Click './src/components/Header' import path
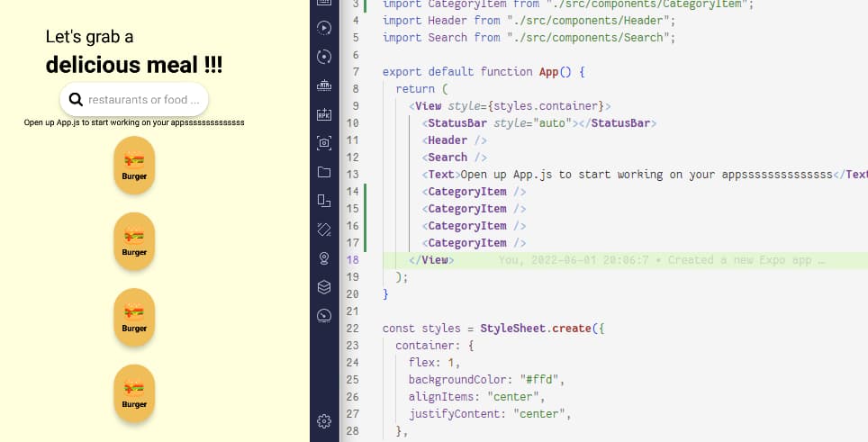 pos(588,21)
